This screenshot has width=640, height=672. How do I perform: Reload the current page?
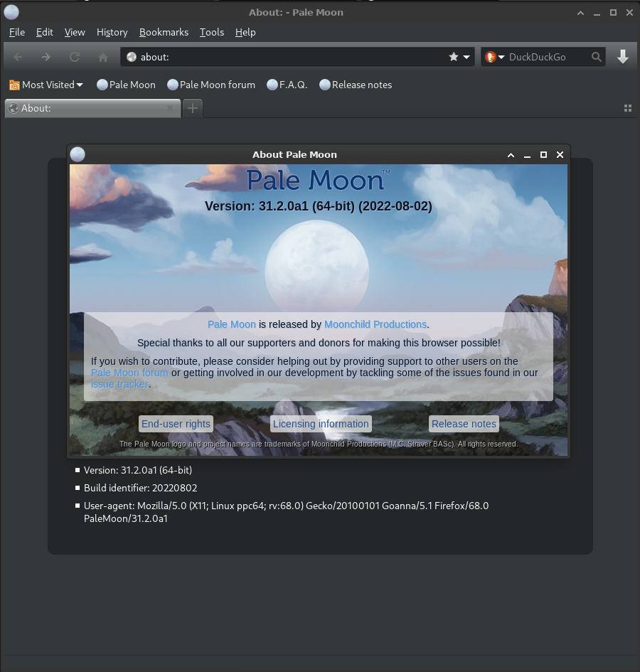75,57
